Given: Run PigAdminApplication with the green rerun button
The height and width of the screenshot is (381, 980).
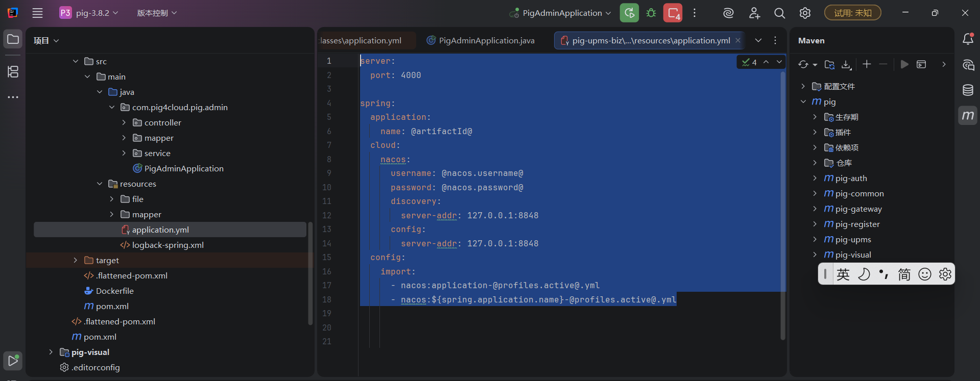Looking at the screenshot, I should coord(629,13).
